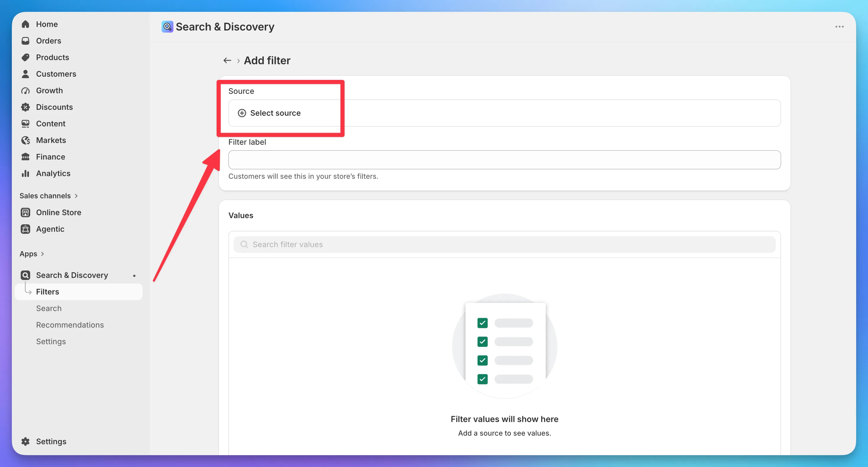Click the Orders inbox icon
The height and width of the screenshot is (467, 868).
pyautogui.click(x=25, y=41)
